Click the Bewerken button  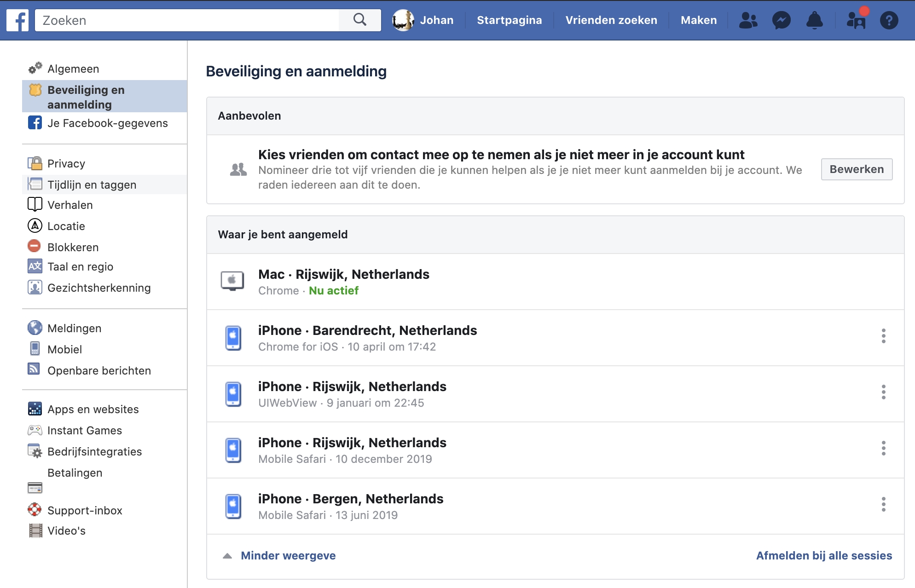coord(856,169)
